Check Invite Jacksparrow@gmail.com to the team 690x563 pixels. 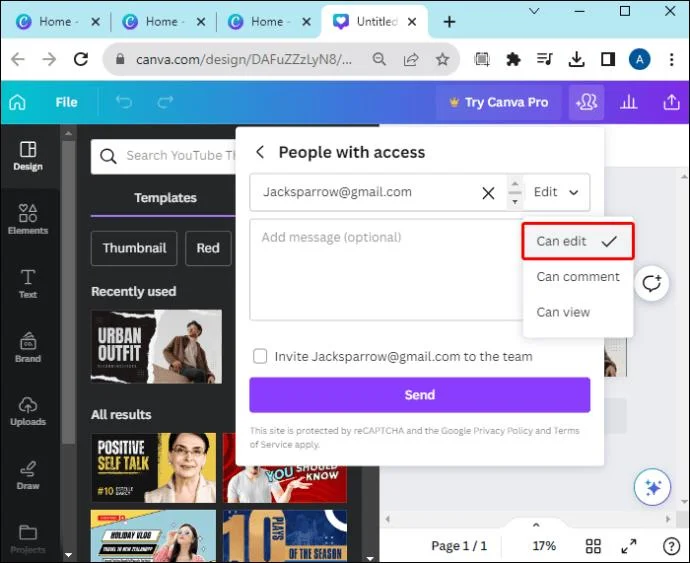pos(260,356)
